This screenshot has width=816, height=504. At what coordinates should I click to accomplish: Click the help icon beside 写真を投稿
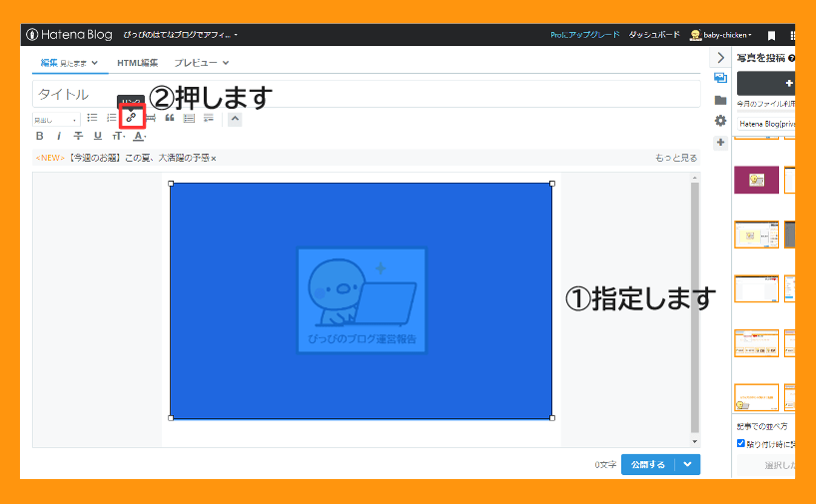pyautogui.click(x=791, y=58)
